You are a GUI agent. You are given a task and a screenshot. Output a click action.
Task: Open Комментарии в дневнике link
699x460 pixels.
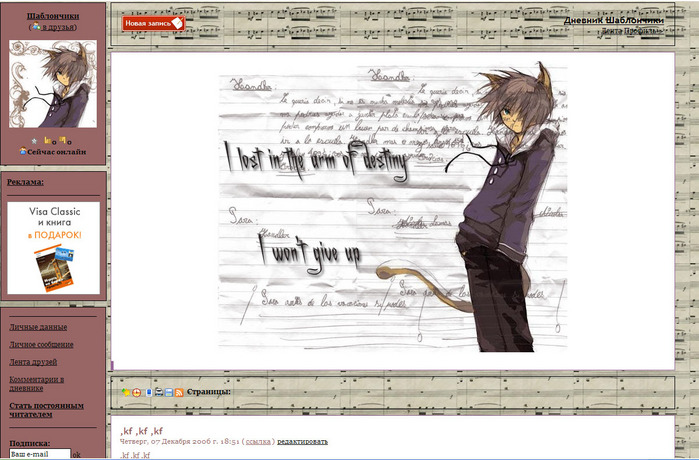click(x=37, y=384)
